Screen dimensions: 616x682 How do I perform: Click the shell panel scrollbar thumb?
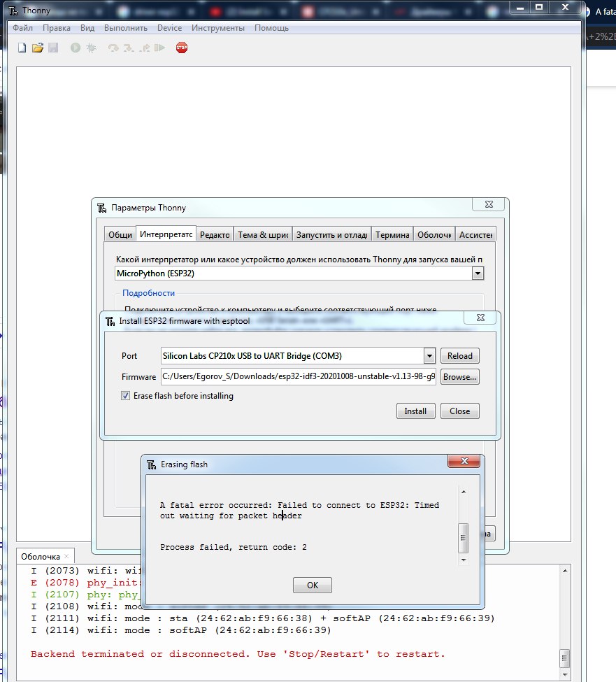coord(565,658)
